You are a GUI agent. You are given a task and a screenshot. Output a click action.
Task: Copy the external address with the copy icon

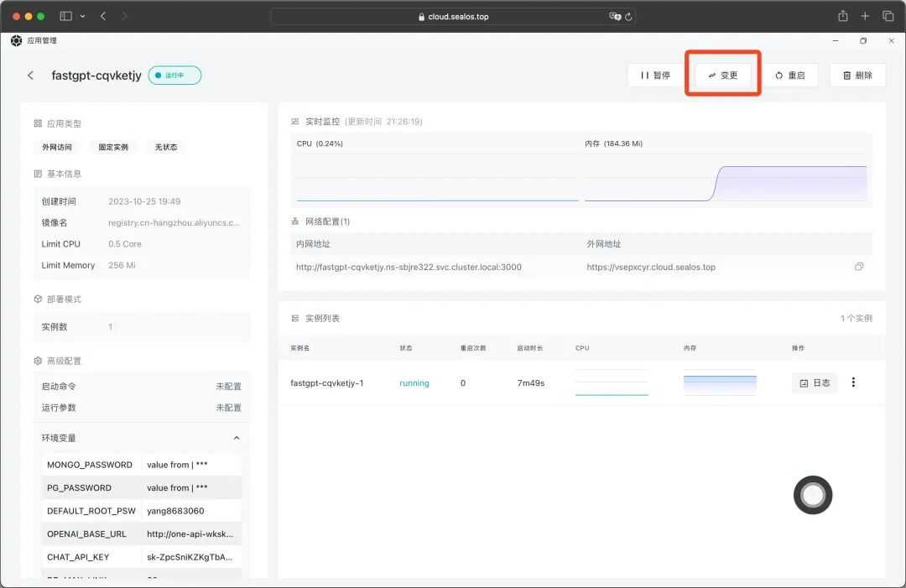(859, 266)
